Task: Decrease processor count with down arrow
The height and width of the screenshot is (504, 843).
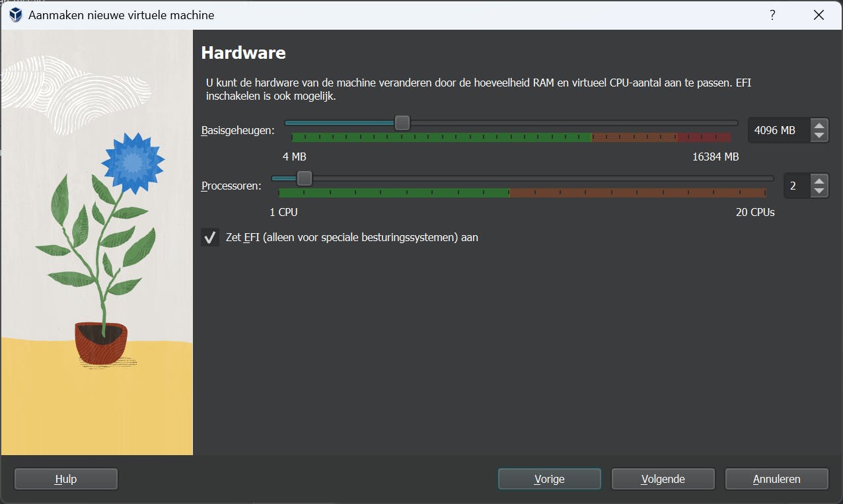Action: (819, 191)
